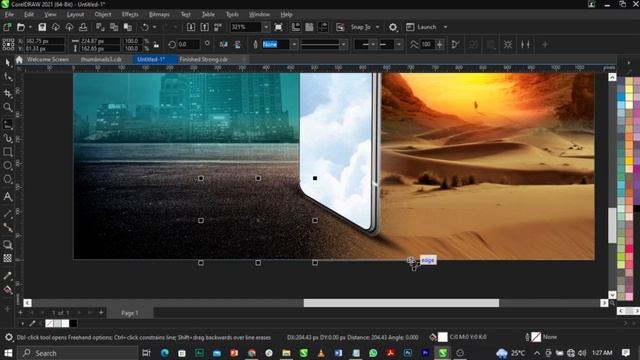
Task: Open the Bitmaps menu
Action: coord(159,14)
